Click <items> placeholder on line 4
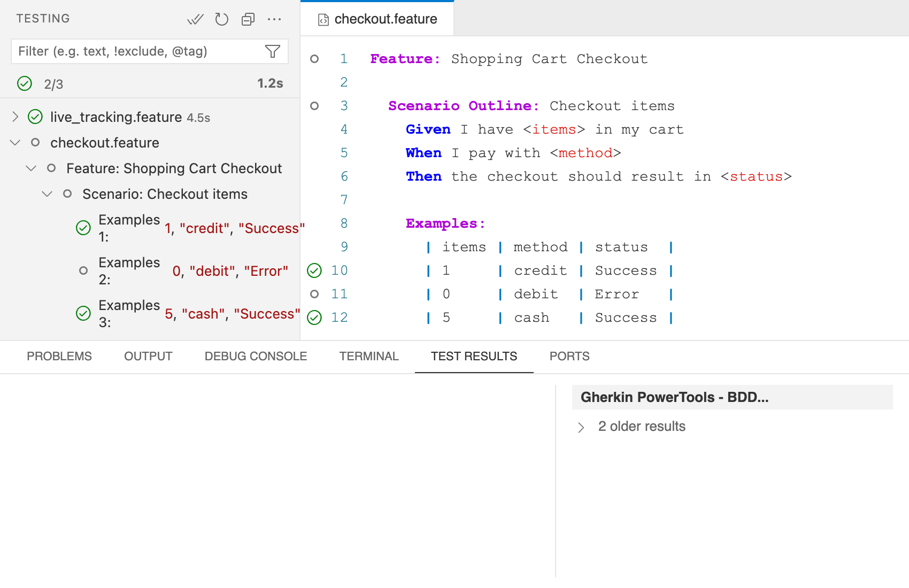 (x=554, y=129)
